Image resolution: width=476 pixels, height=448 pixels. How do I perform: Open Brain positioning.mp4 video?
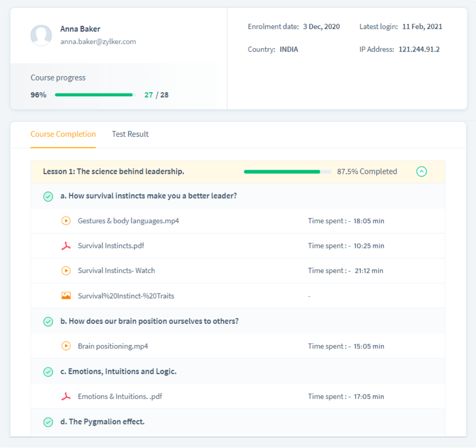click(x=113, y=346)
